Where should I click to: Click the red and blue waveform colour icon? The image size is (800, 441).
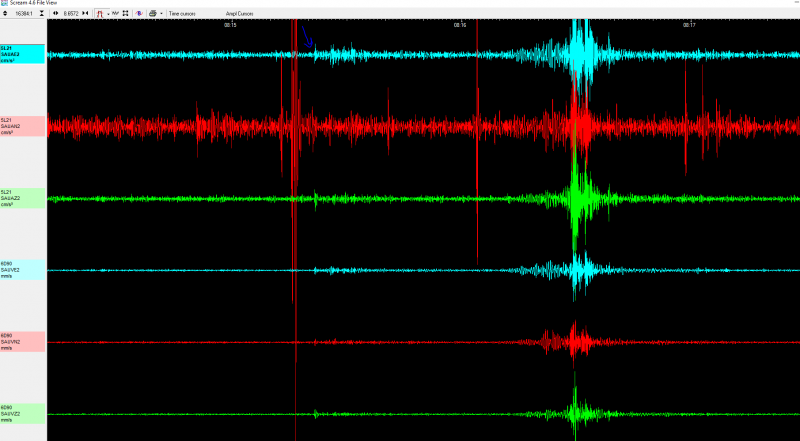[x=138, y=14]
